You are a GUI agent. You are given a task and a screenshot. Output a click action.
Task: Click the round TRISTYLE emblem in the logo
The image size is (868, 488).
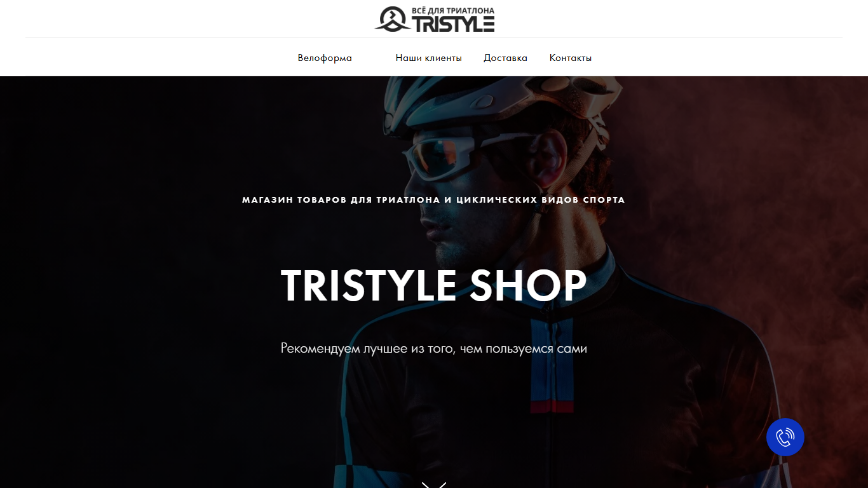(392, 19)
